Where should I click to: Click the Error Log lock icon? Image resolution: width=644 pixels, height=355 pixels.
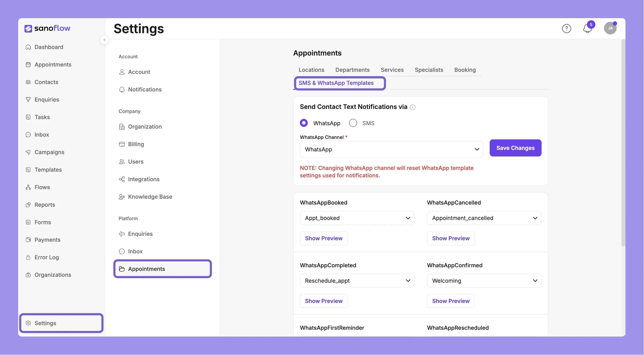point(28,257)
